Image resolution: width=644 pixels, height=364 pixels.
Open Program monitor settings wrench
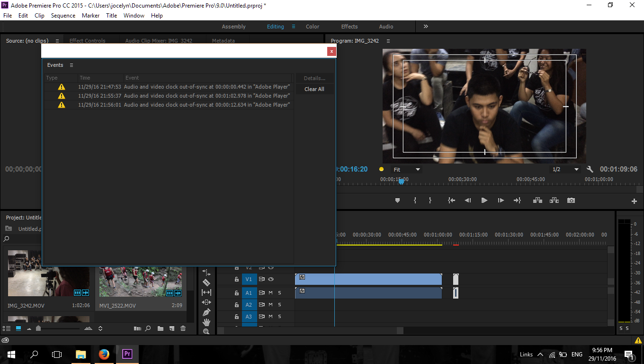(590, 169)
